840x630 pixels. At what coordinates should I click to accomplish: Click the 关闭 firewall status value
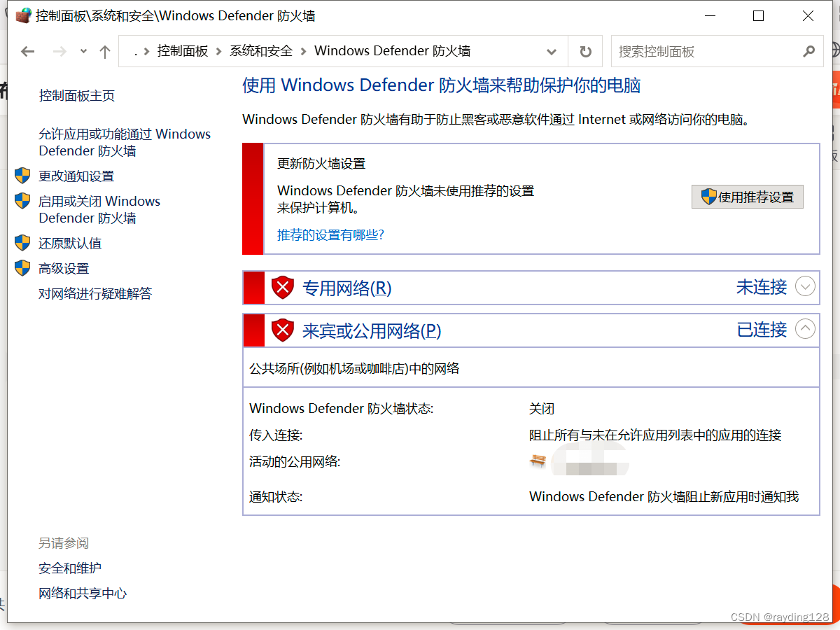coord(542,409)
